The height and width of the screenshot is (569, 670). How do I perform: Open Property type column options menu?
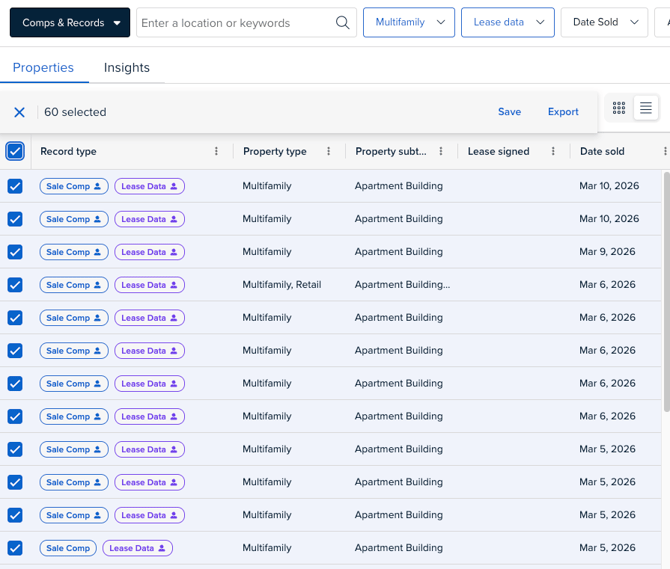pyautogui.click(x=328, y=152)
